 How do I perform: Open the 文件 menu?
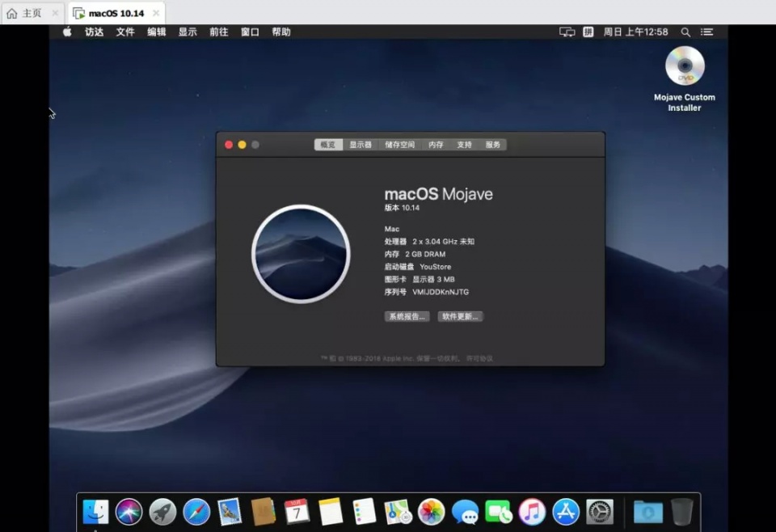pos(125,32)
